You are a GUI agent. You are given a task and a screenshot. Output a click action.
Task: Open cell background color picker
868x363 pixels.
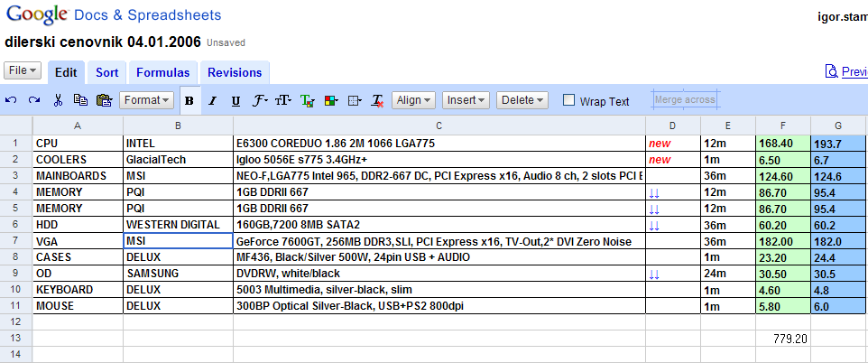tap(331, 101)
